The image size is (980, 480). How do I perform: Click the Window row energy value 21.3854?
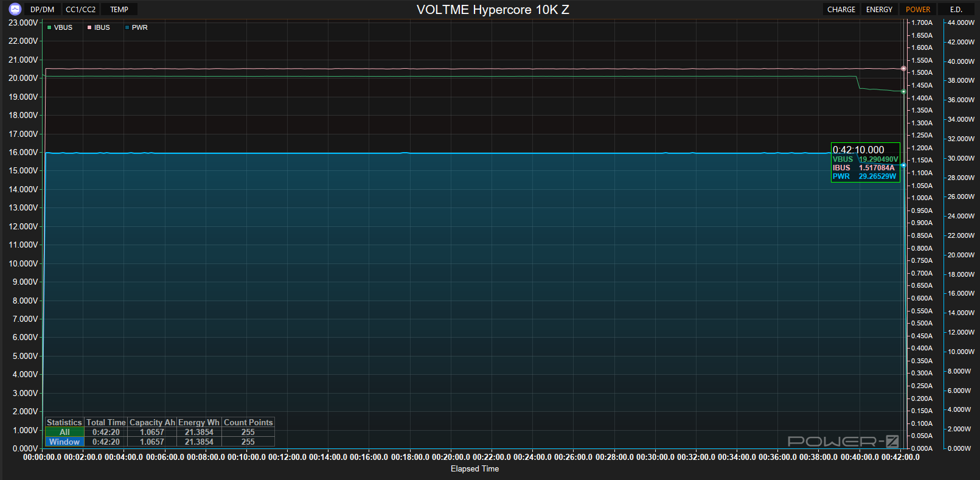click(199, 442)
